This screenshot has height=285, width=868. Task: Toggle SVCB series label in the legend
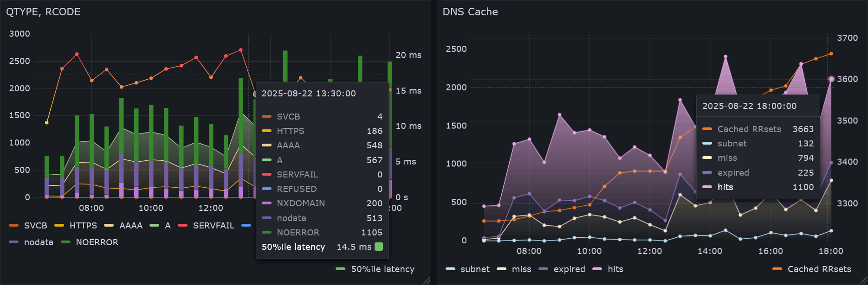click(35, 226)
